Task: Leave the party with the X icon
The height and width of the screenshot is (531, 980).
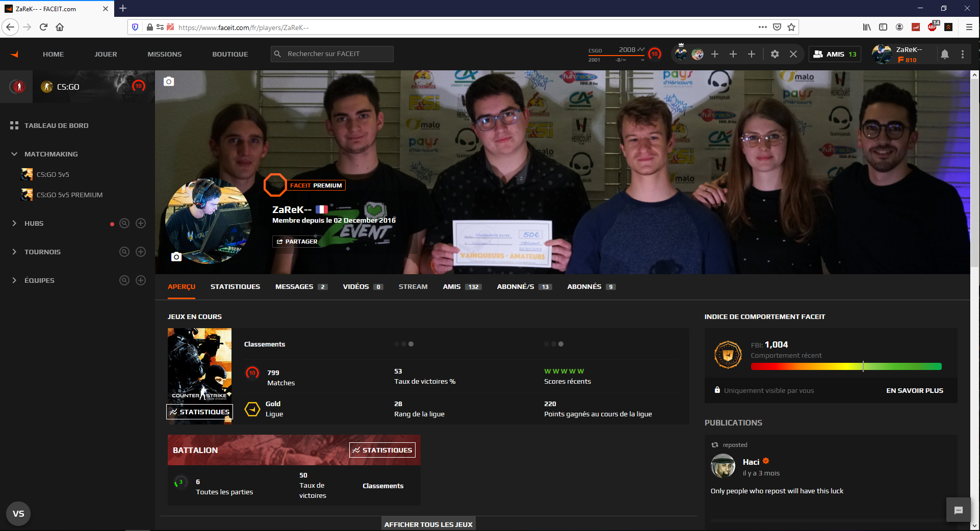Action: 793,54
